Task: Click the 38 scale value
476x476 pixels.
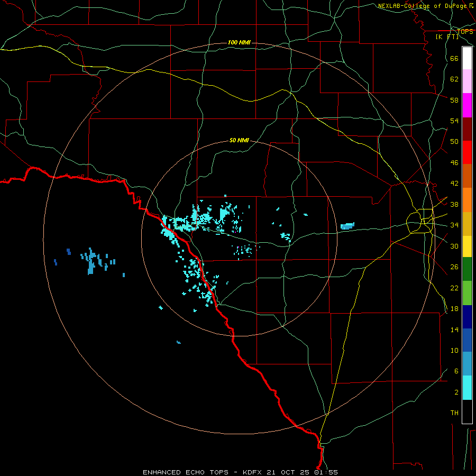Action: [454, 204]
